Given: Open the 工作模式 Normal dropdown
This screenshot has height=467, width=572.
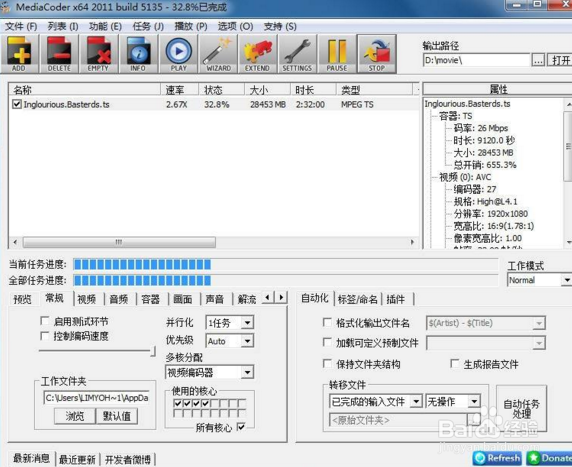Looking at the screenshot, I should 566,280.
